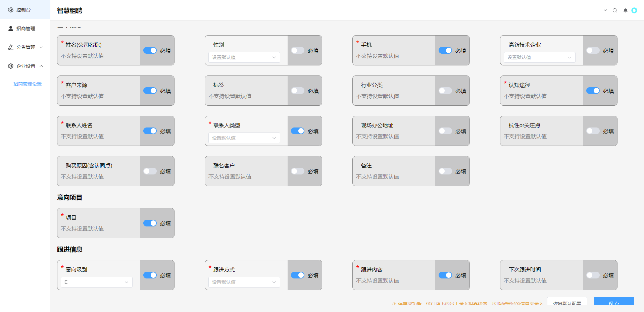
Task: Expand 公告管理 menu
Action: (x=25, y=47)
